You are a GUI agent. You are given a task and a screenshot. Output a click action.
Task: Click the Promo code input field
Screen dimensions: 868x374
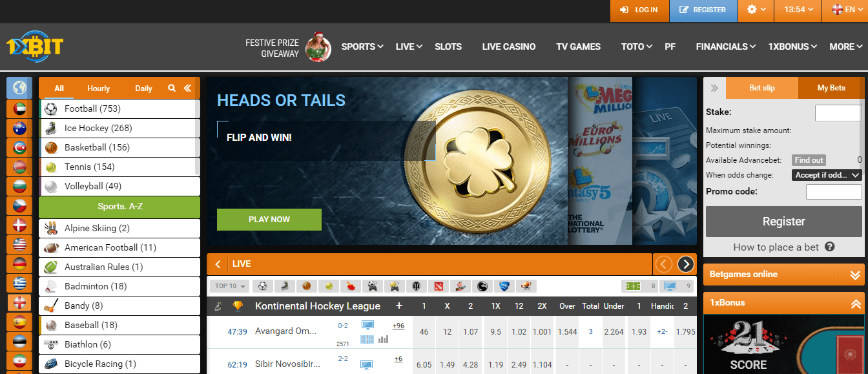click(x=834, y=192)
